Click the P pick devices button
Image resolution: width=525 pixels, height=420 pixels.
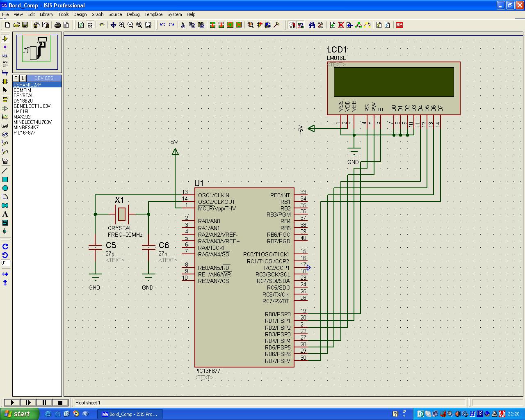tap(16, 78)
